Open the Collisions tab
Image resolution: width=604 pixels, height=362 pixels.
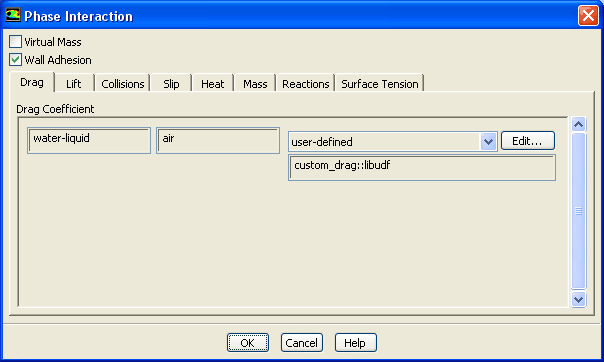tap(122, 84)
